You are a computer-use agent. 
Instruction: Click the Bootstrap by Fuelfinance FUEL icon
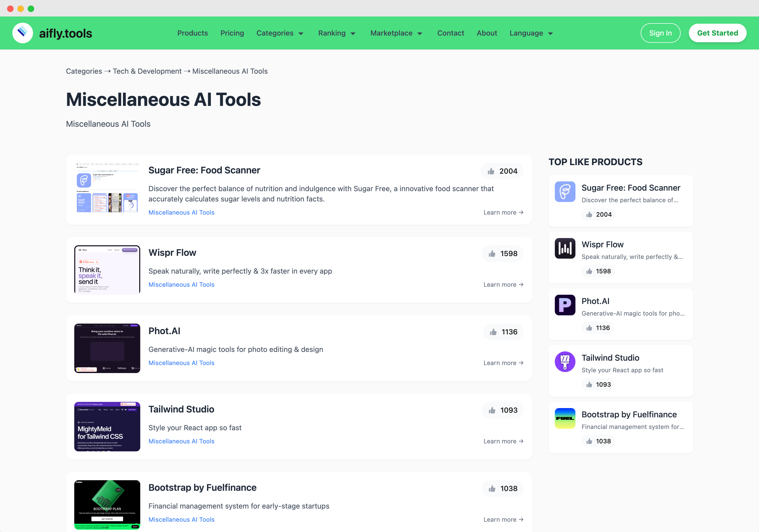[565, 418]
